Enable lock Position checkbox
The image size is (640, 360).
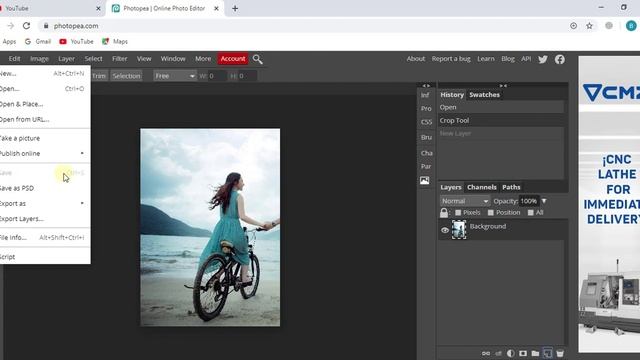point(491,213)
